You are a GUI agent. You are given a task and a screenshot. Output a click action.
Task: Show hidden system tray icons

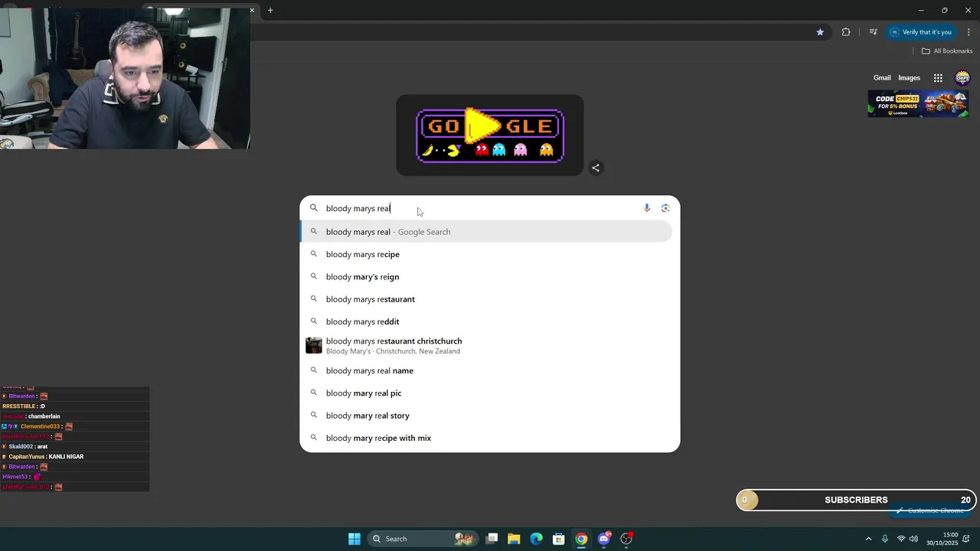tap(868, 539)
